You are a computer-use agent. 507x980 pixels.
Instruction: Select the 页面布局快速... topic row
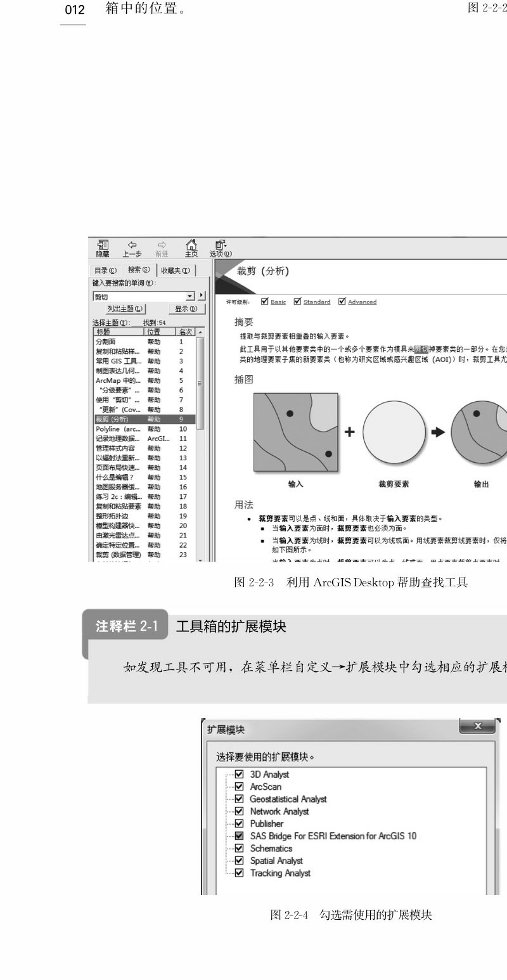pos(144,468)
